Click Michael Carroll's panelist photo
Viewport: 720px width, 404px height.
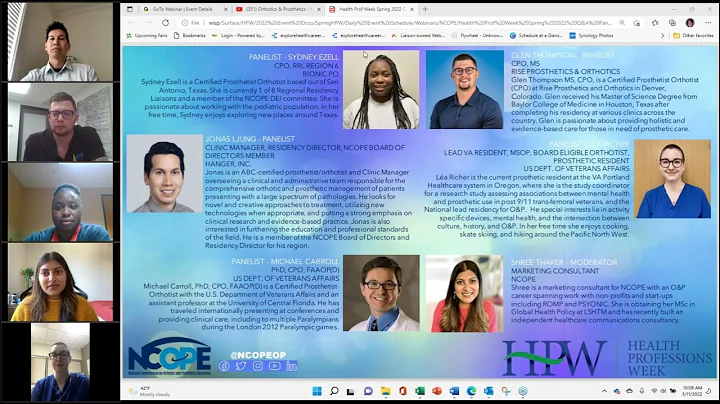(x=381, y=293)
